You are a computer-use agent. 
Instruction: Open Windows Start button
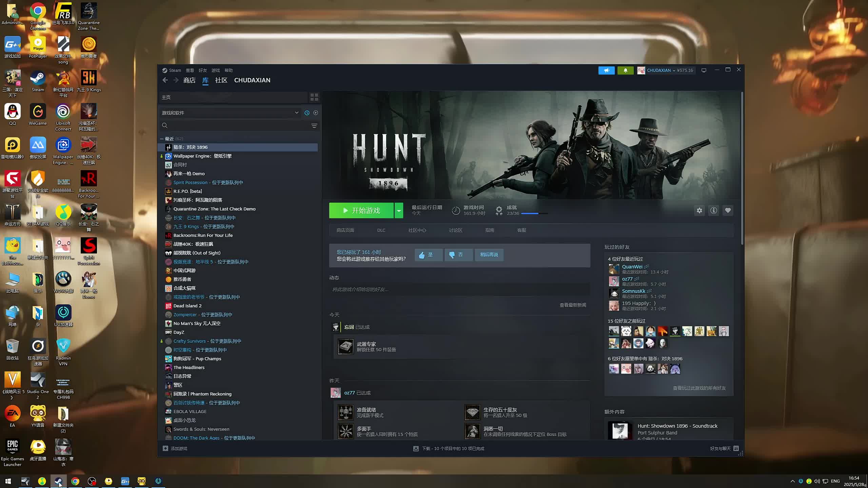8,481
